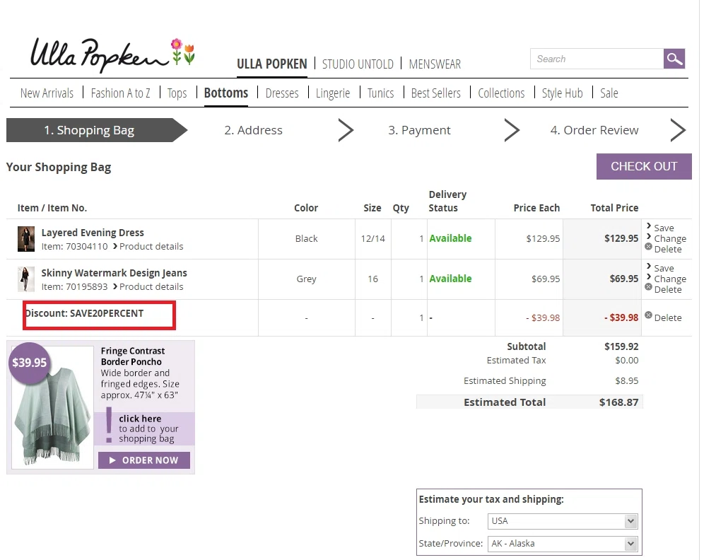Focus the Search input field

pyautogui.click(x=597, y=59)
